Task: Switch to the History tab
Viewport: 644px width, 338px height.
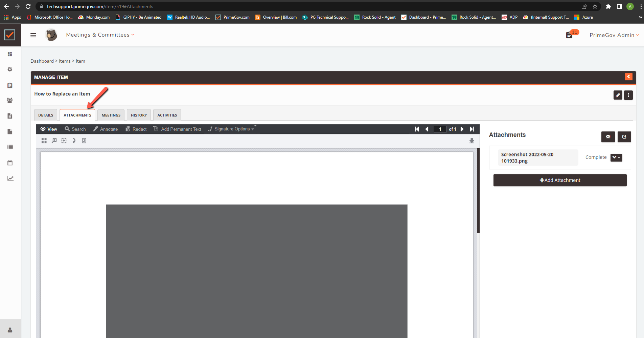Action: (139, 115)
